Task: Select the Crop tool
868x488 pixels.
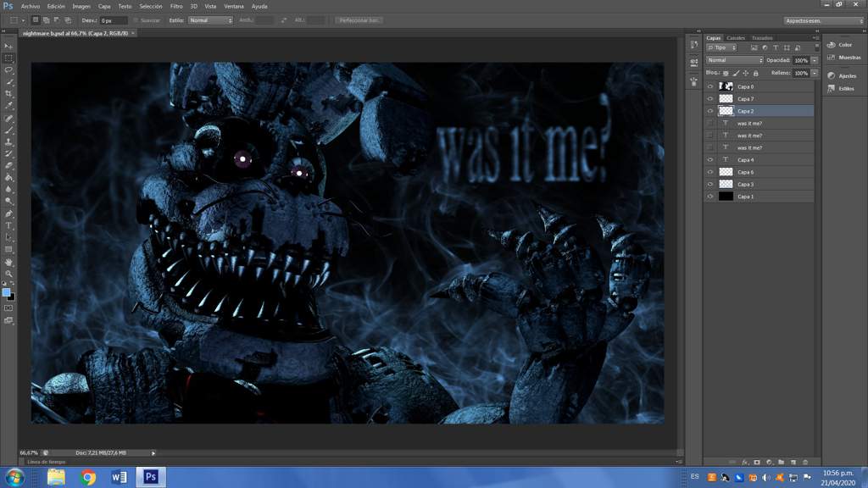Action: 8,93
